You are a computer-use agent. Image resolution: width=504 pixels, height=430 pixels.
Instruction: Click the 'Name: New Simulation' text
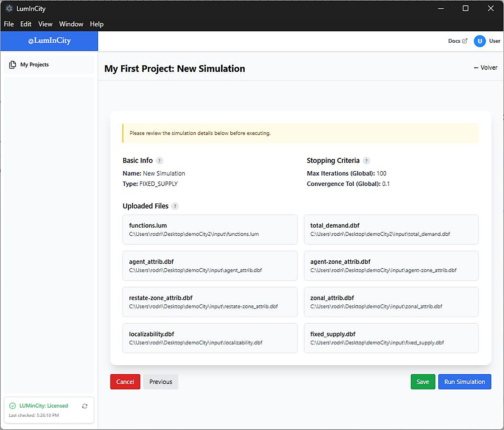coord(154,174)
